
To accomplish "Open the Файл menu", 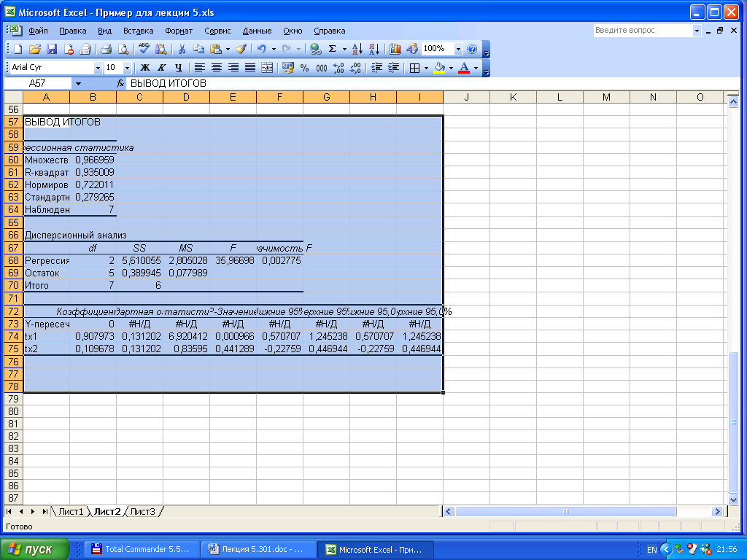I will pos(38,31).
